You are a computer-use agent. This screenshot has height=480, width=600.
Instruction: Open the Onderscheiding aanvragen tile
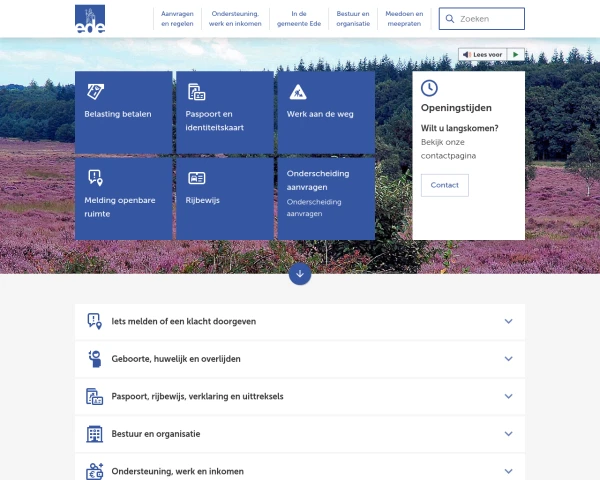pyautogui.click(x=326, y=199)
